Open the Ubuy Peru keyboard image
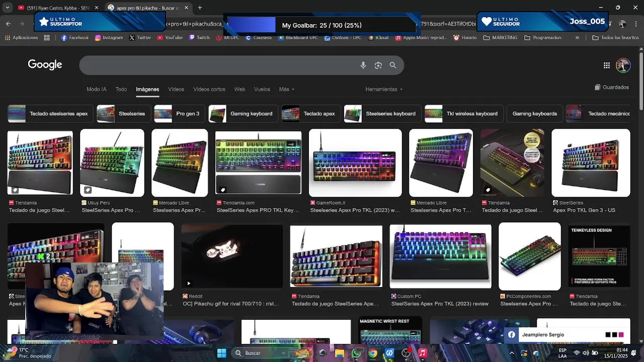This screenshot has height=362, width=644. coord(112,163)
